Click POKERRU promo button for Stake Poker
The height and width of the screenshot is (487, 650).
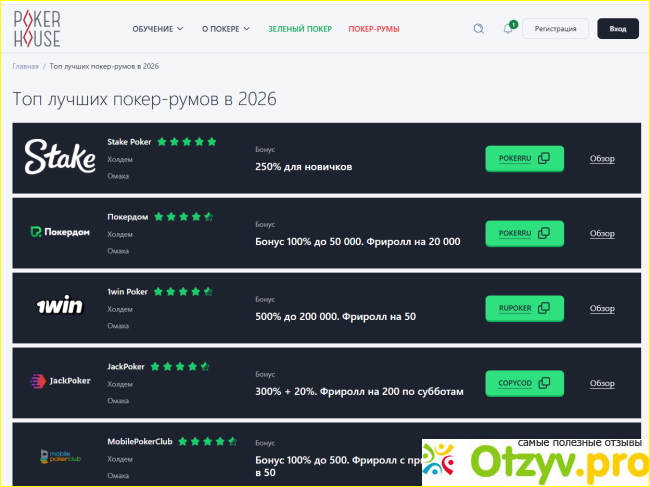click(524, 158)
